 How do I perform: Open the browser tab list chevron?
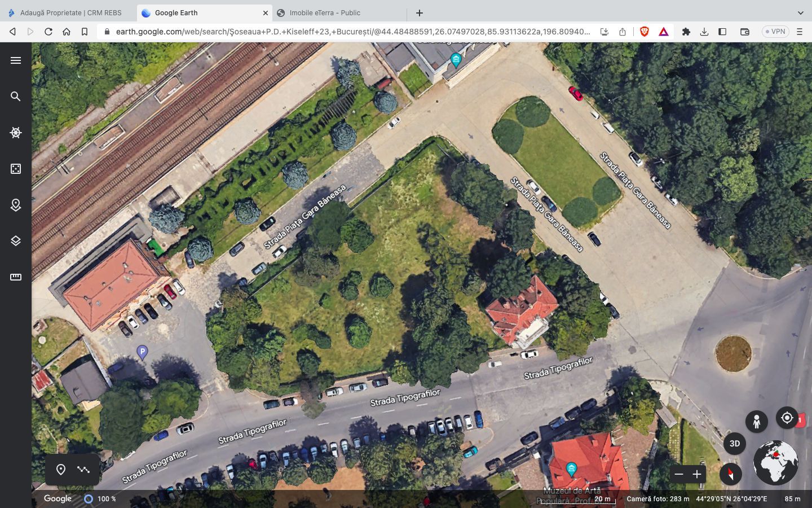click(x=801, y=12)
